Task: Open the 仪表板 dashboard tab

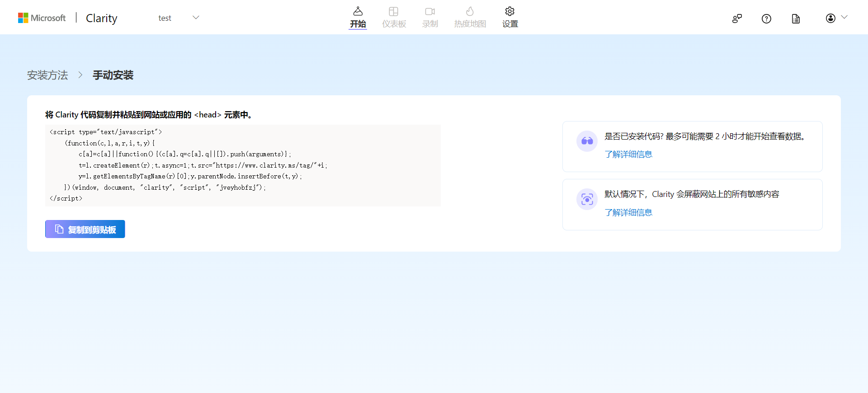Action: pyautogui.click(x=394, y=18)
